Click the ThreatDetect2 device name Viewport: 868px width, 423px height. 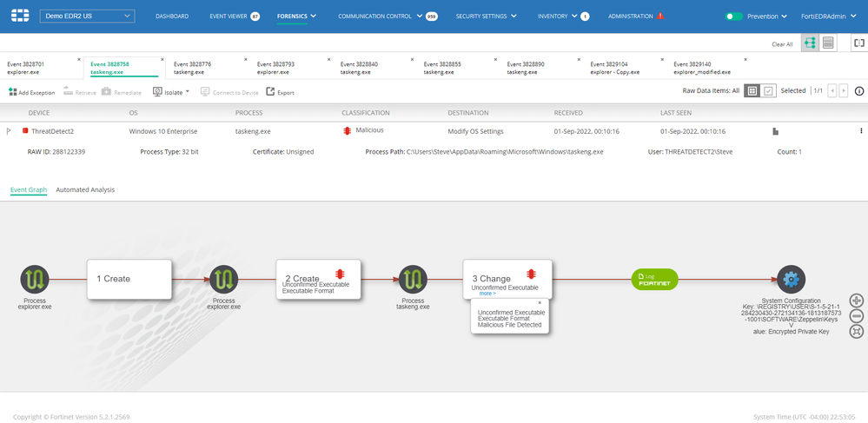click(53, 131)
